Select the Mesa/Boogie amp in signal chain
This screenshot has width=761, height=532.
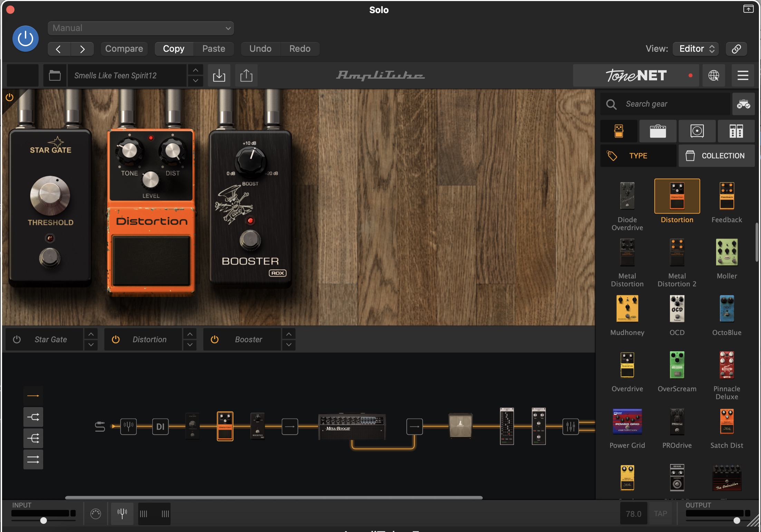pyautogui.click(x=352, y=426)
